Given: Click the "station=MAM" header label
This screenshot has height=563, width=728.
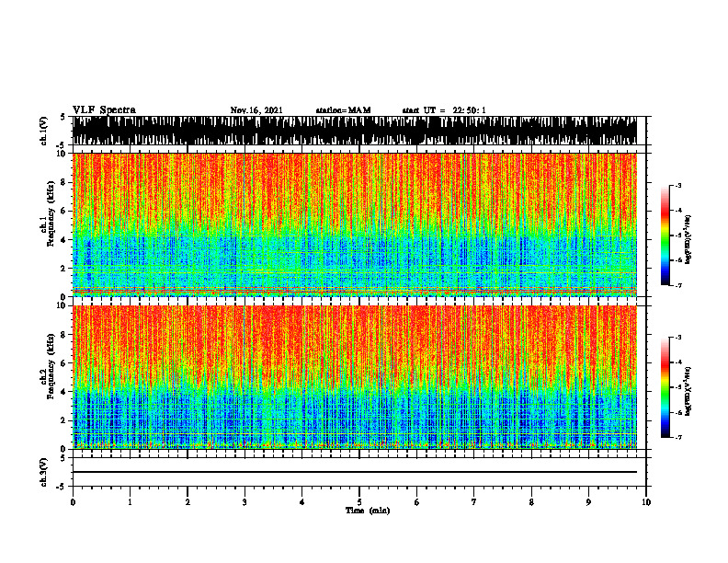Looking at the screenshot, I should point(343,110).
